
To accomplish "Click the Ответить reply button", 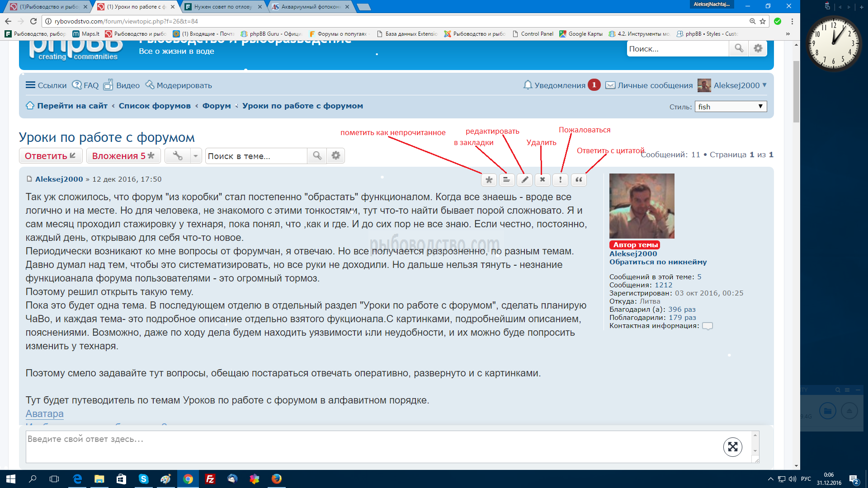I will [x=50, y=156].
